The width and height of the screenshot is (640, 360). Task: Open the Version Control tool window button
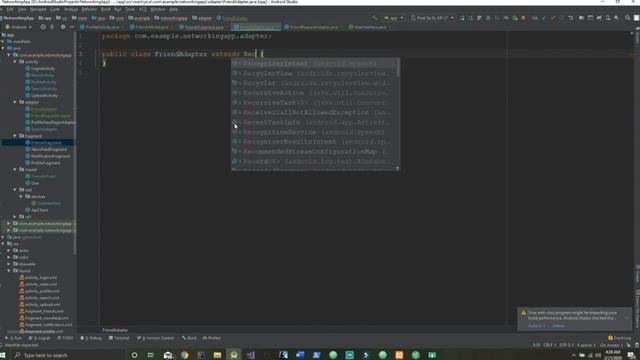(155, 338)
